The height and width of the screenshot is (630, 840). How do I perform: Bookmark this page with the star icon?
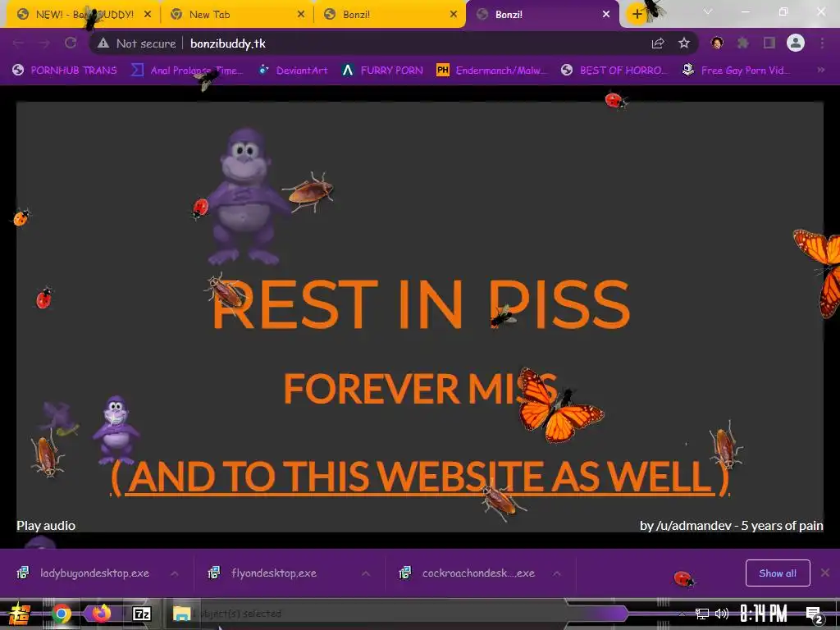(684, 43)
